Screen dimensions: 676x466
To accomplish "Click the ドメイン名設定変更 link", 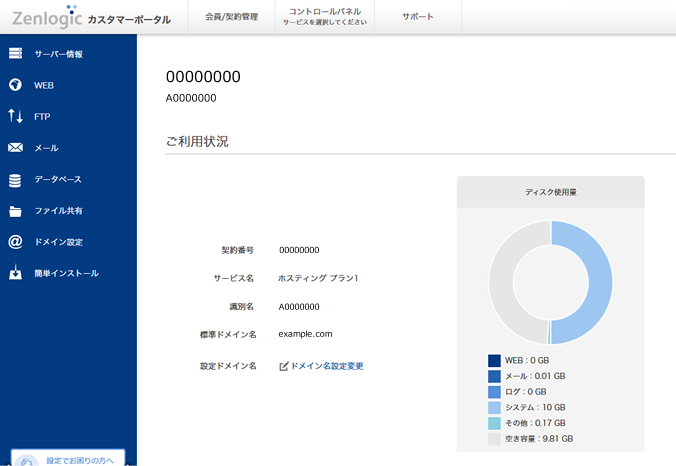I will [x=327, y=366].
